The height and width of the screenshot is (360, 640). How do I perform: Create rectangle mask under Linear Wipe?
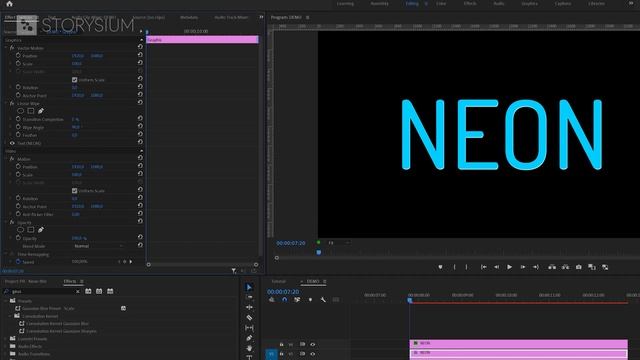point(31,111)
